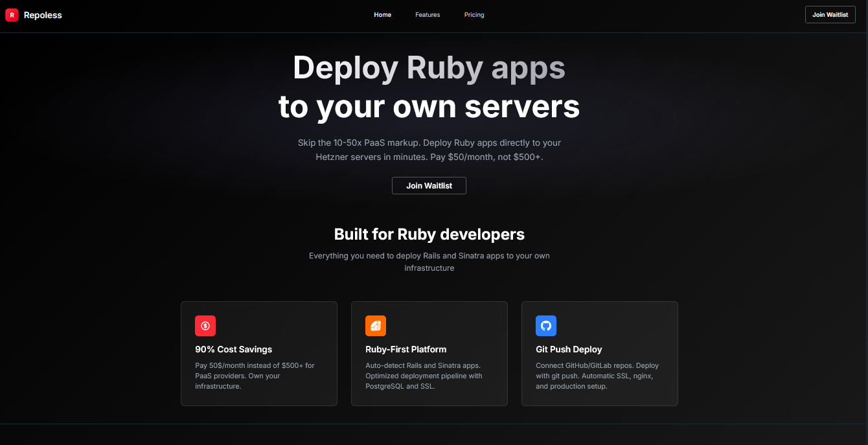This screenshot has height=445, width=868.
Task: Click the Deploy Ruby apps headline
Action: [429, 67]
